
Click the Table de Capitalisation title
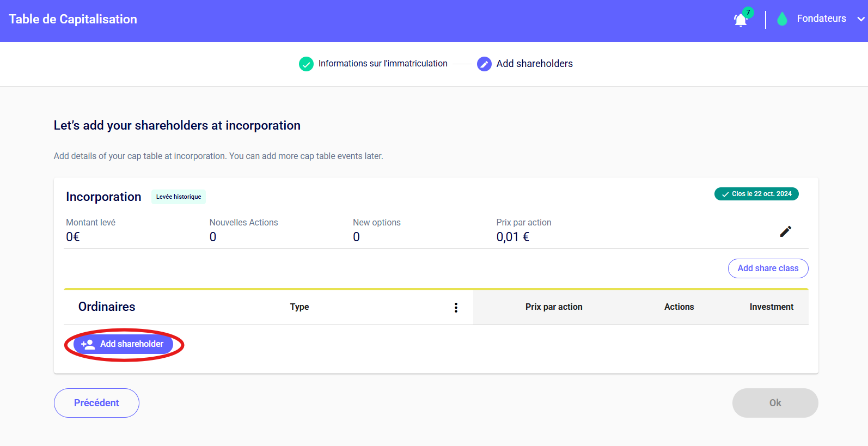coord(73,19)
